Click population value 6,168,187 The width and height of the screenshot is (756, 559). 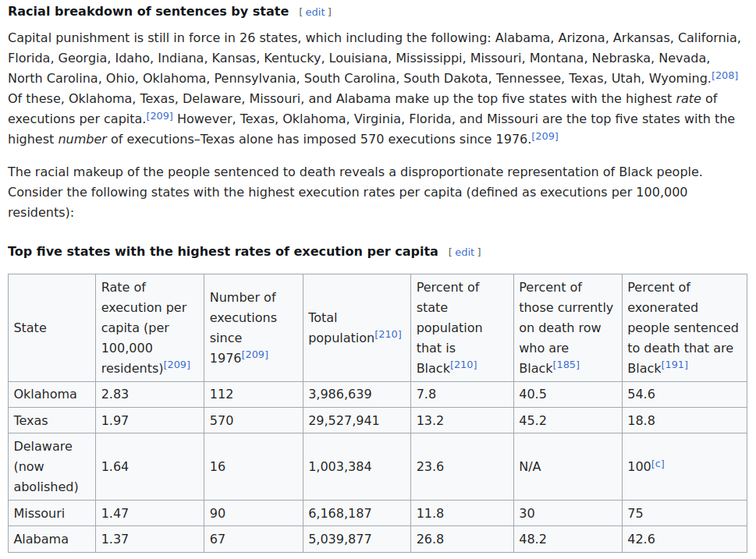click(340, 513)
